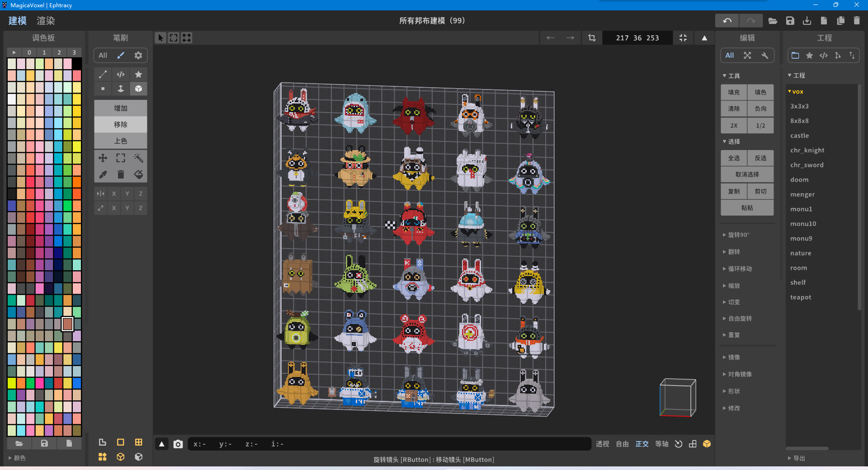Screen dimensions: 868x470
Task: Expand the 颜色 color section
Action: click(18, 458)
